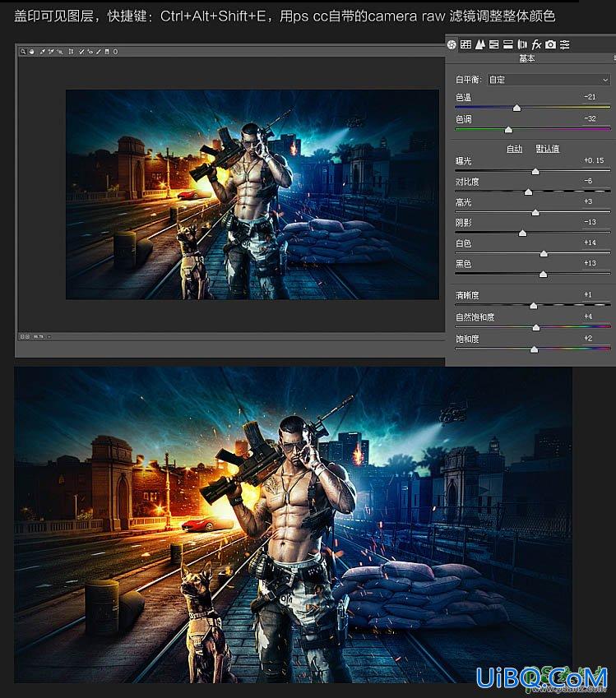Open the zoom level dropdown arrow

49,336
